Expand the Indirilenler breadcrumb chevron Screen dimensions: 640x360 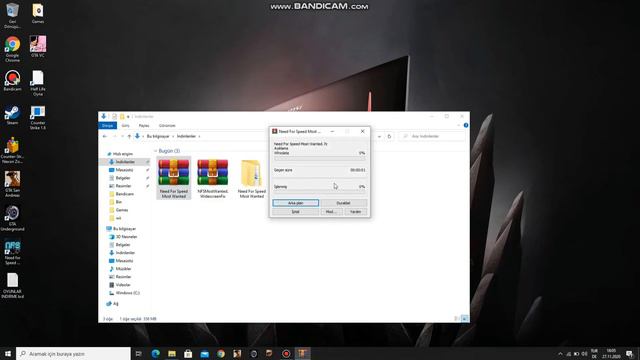pyautogui.click(x=199, y=136)
